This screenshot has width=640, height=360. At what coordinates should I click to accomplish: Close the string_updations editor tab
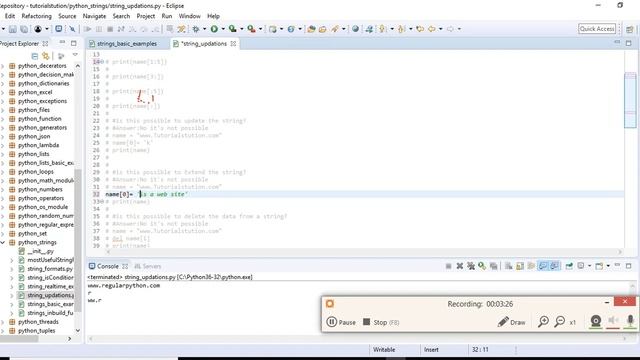click(x=233, y=44)
